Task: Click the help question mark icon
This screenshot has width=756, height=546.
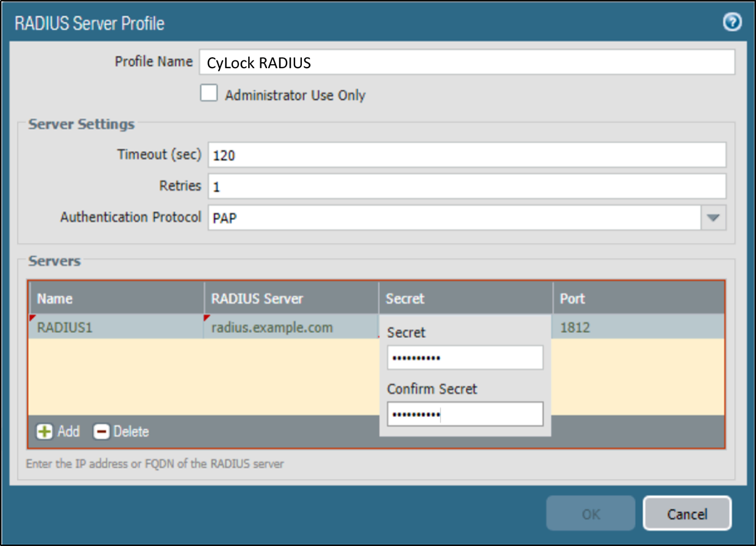Action: coord(732,23)
